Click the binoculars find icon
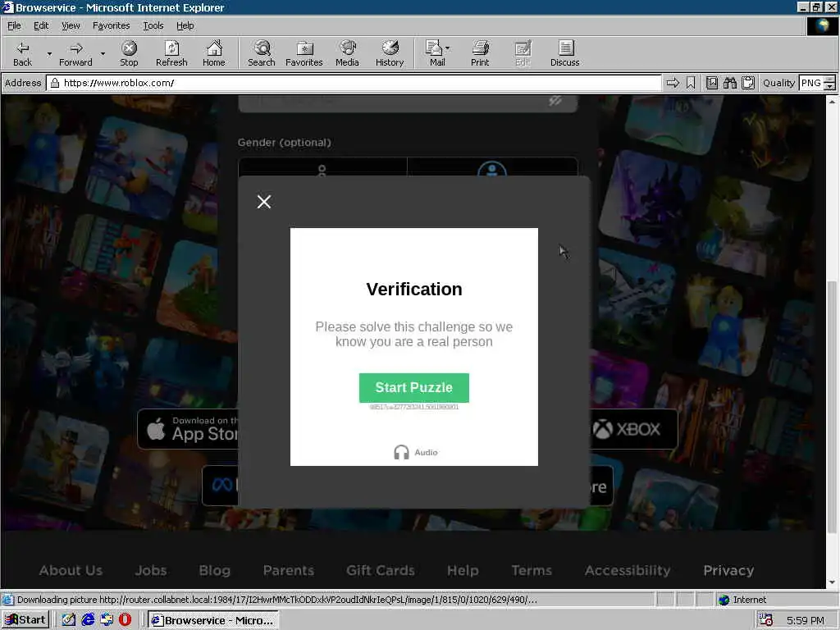This screenshot has width=840, height=630. (x=729, y=83)
